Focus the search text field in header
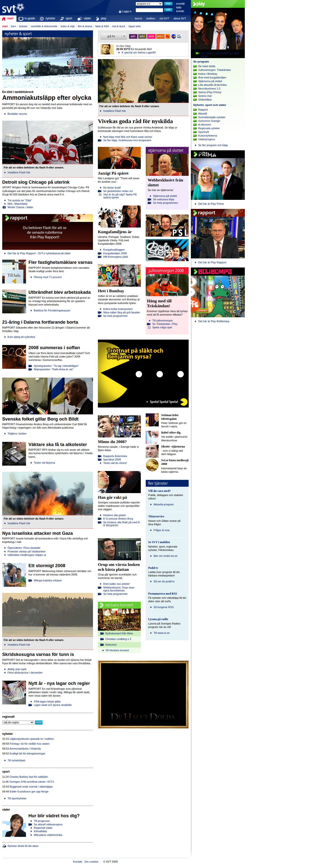Image resolution: width=314 pixels, height=868 pixels. tap(149, 10)
